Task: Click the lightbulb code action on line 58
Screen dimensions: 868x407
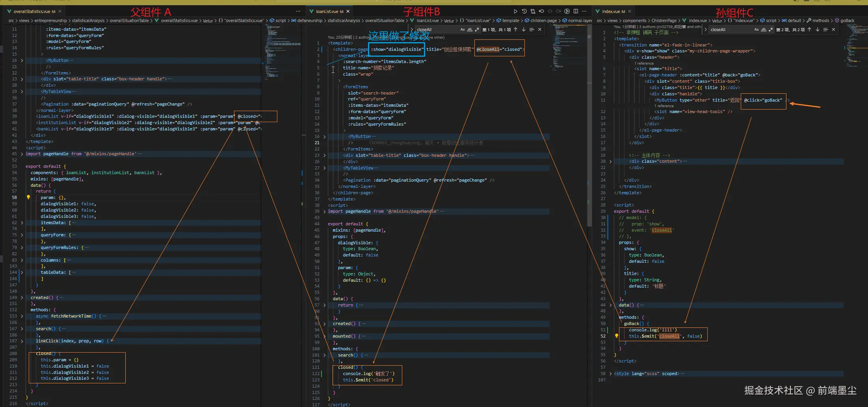Action: [x=28, y=197]
